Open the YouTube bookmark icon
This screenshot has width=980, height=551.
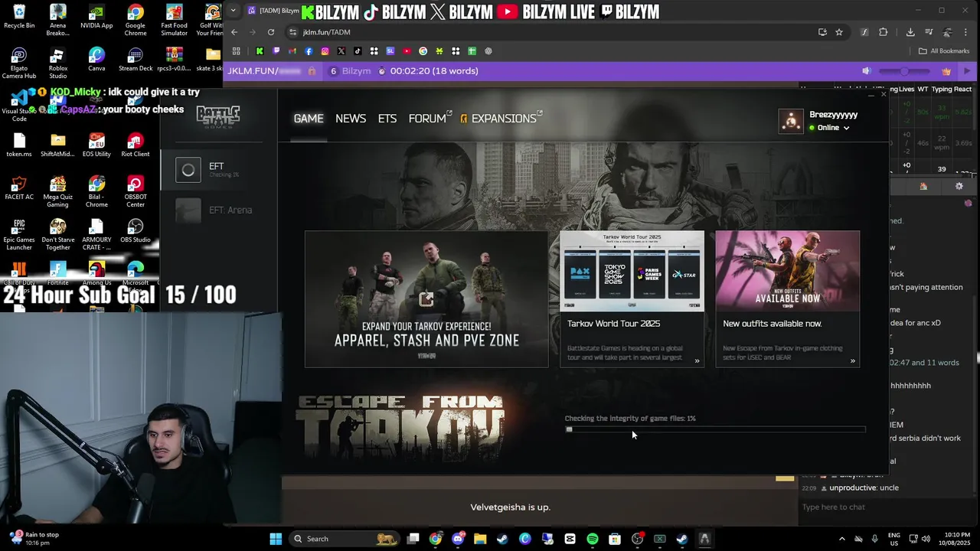pyautogui.click(x=407, y=51)
